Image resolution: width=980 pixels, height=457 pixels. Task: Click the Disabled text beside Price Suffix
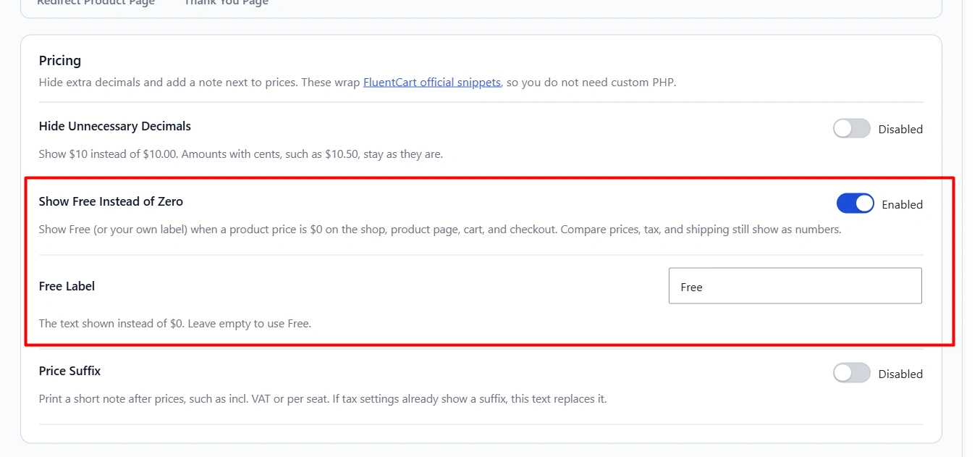click(900, 374)
